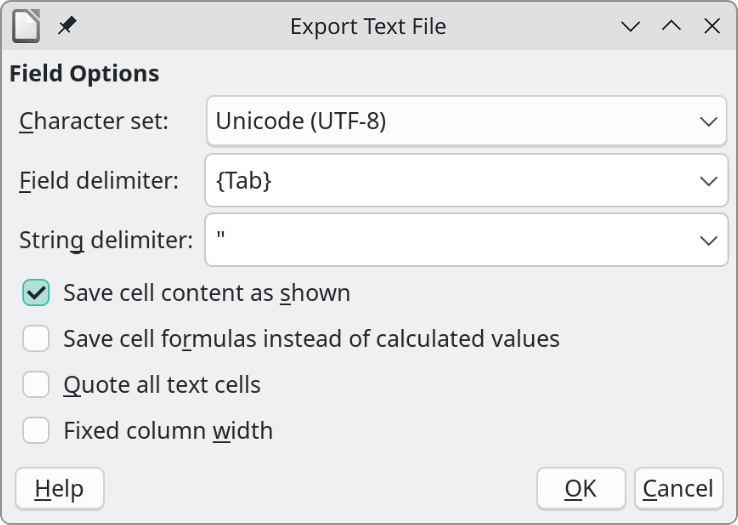Close the Export Text File dialog
The image size is (738, 525).
tap(712, 27)
